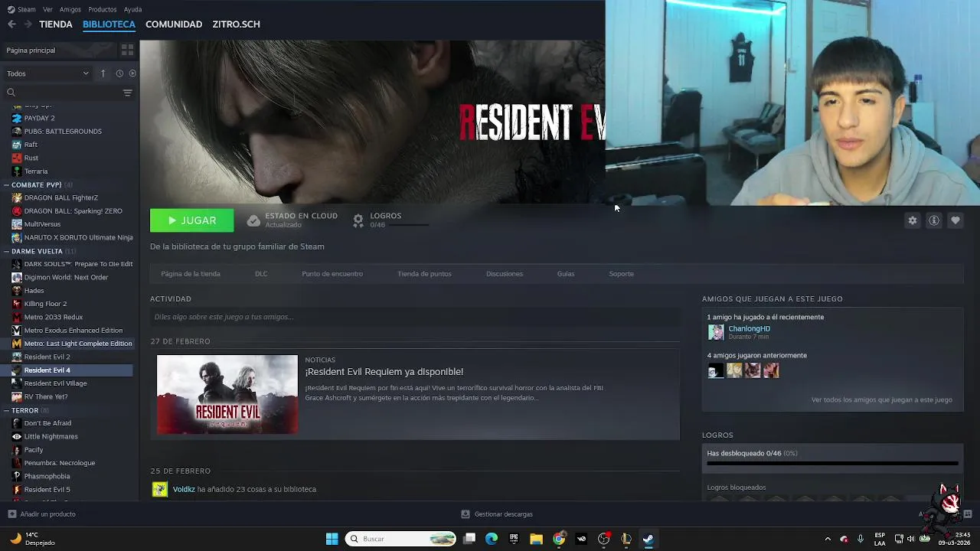Click the green JUGAR button
This screenshot has width=980, height=551.
point(191,220)
